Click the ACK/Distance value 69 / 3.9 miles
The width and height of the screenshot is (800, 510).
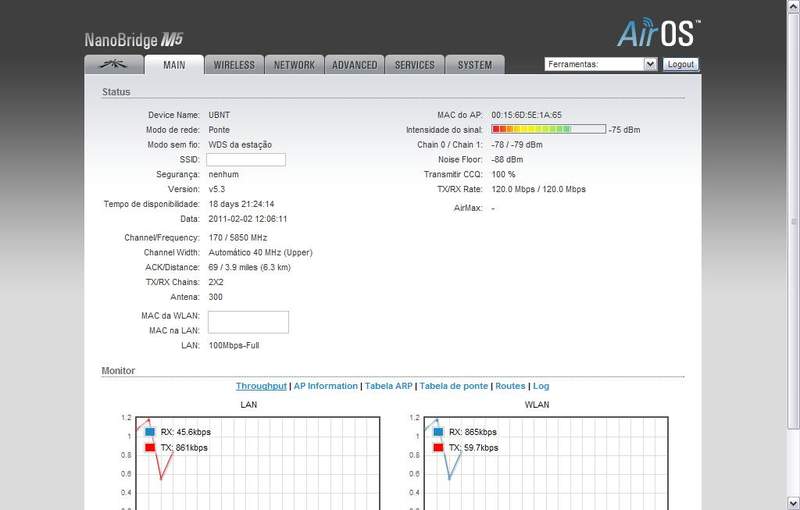coord(249,267)
